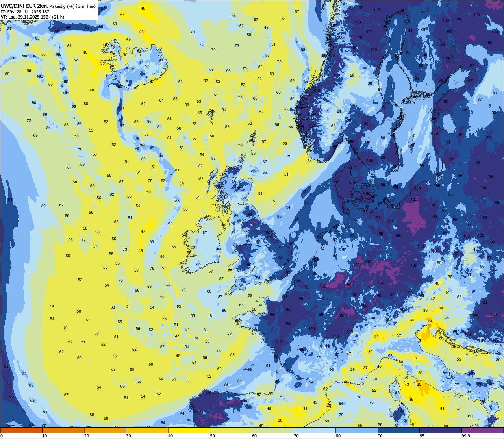504x439 pixels.
Task: Click the map value '19' near the Adriatic
Action: tap(430, 322)
